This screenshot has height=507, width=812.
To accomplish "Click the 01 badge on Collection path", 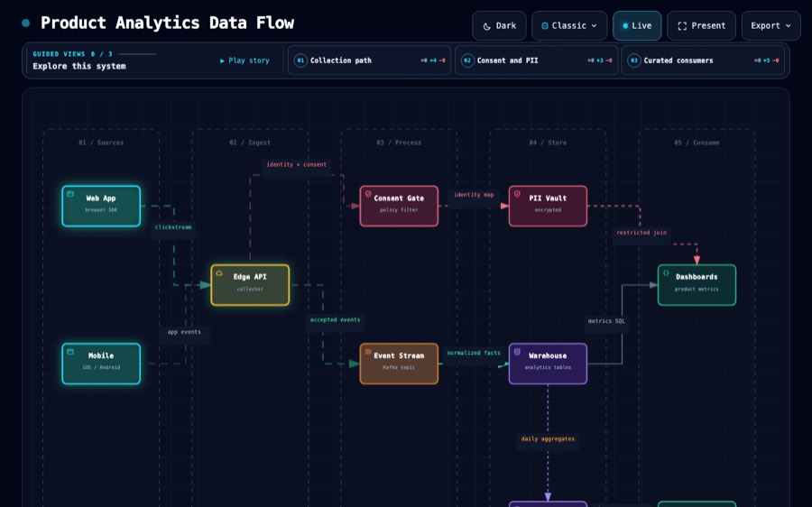I will click(300, 60).
